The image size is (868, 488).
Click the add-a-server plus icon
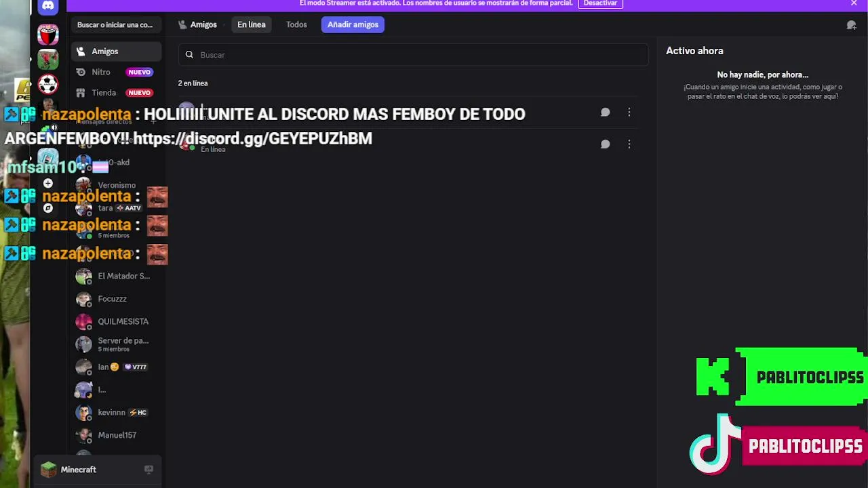(x=48, y=183)
